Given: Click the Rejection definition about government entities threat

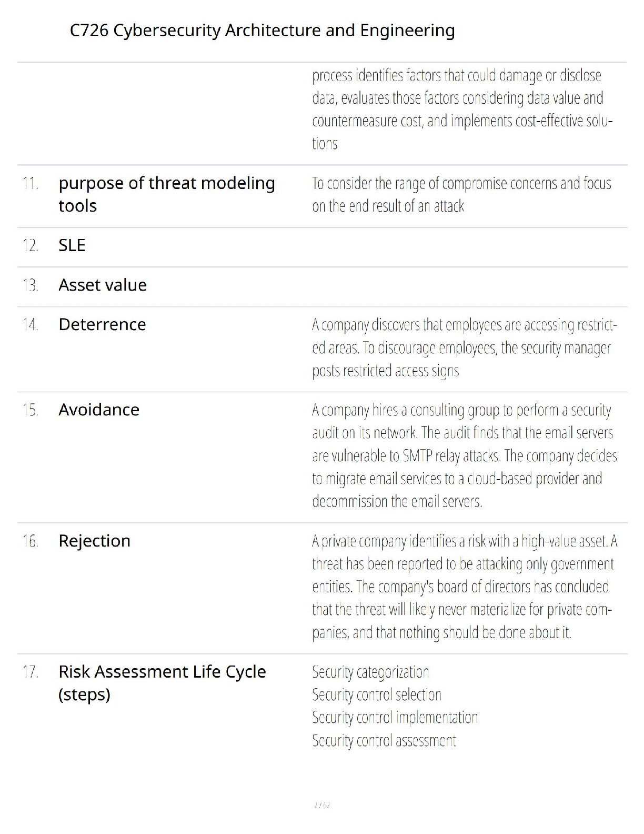Looking at the screenshot, I should (x=464, y=587).
